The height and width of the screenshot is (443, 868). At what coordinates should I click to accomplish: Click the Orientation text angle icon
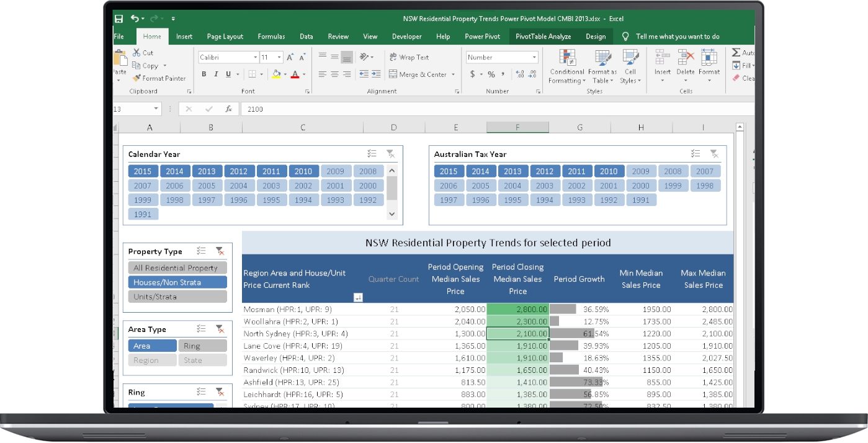(x=365, y=57)
